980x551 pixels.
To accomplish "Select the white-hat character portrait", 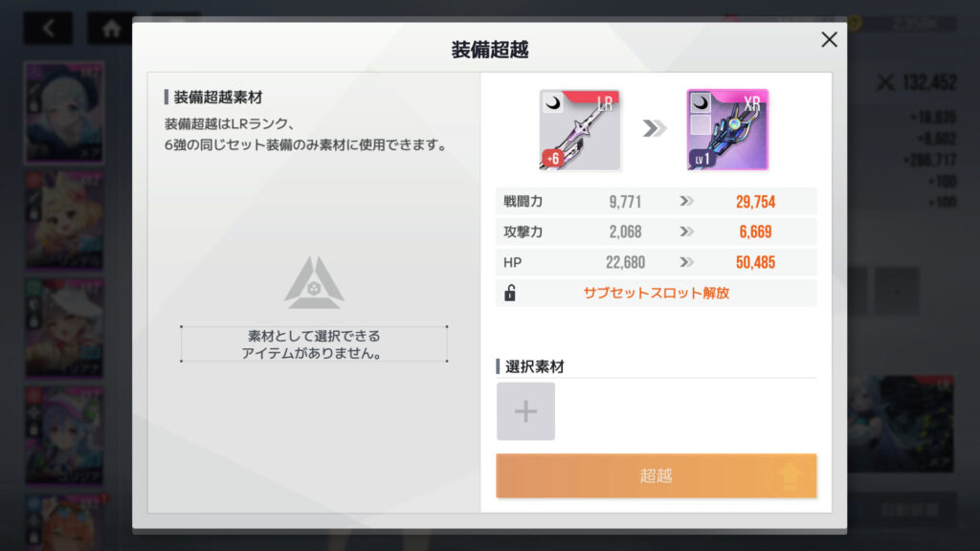I will click(x=64, y=327).
